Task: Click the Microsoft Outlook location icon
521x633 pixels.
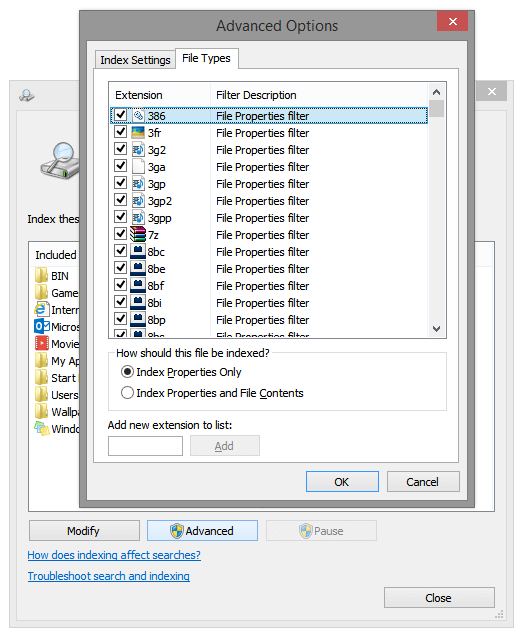Action: [x=42, y=327]
